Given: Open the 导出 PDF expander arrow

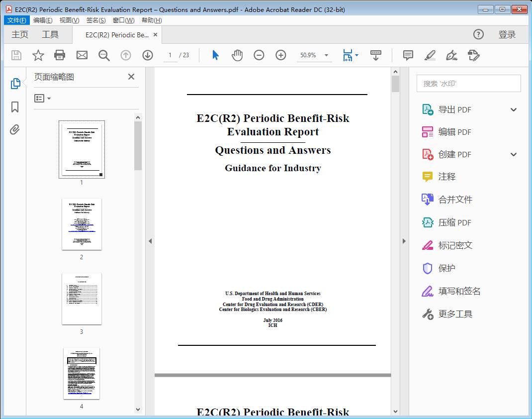Looking at the screenshot, I should coord(513,109).
